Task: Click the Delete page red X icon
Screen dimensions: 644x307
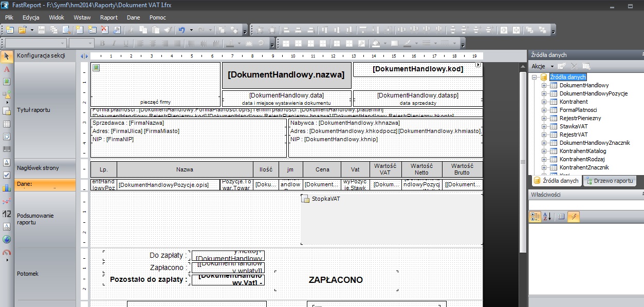Action: (x=105, y=30)
